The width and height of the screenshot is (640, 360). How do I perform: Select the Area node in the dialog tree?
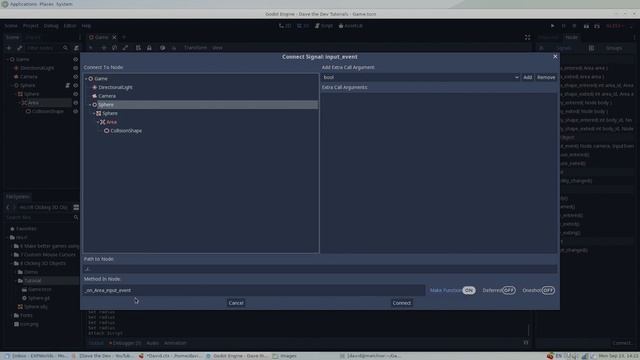click(111, 122)
